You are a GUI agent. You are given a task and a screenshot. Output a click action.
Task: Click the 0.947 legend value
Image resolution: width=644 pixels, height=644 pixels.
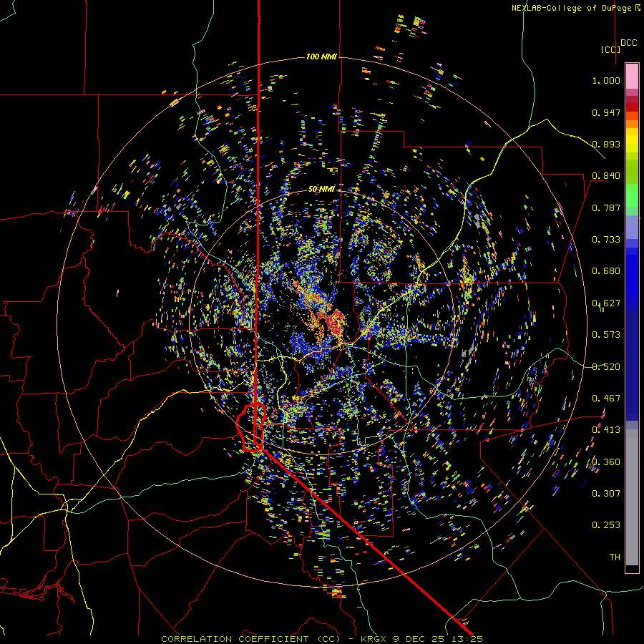(x=606, y=112)
